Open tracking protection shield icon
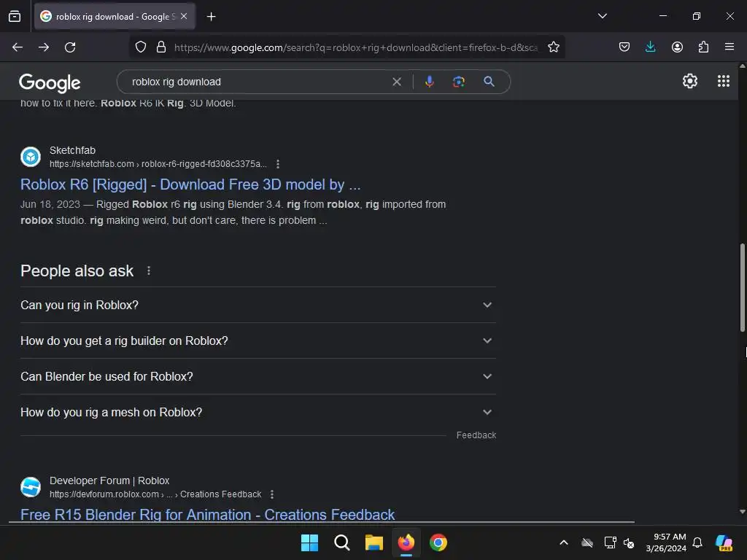This screenshot has height=560, width=747. point(141,47)
